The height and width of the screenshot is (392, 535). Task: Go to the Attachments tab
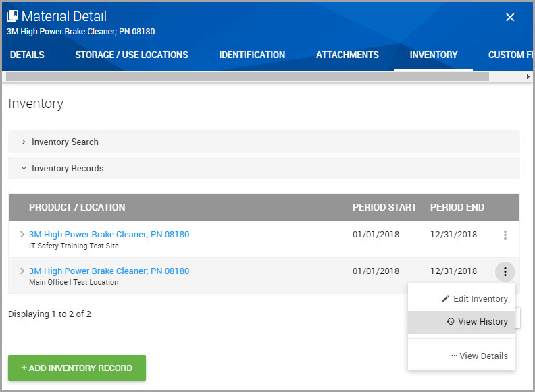347,55
